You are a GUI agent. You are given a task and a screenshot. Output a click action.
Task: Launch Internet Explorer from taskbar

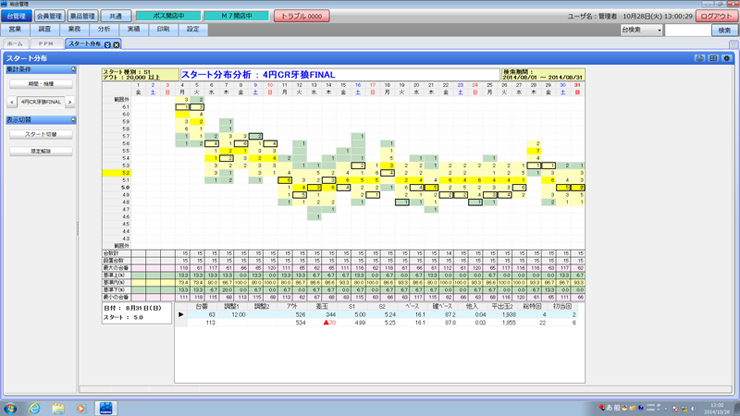coord(34,408)
